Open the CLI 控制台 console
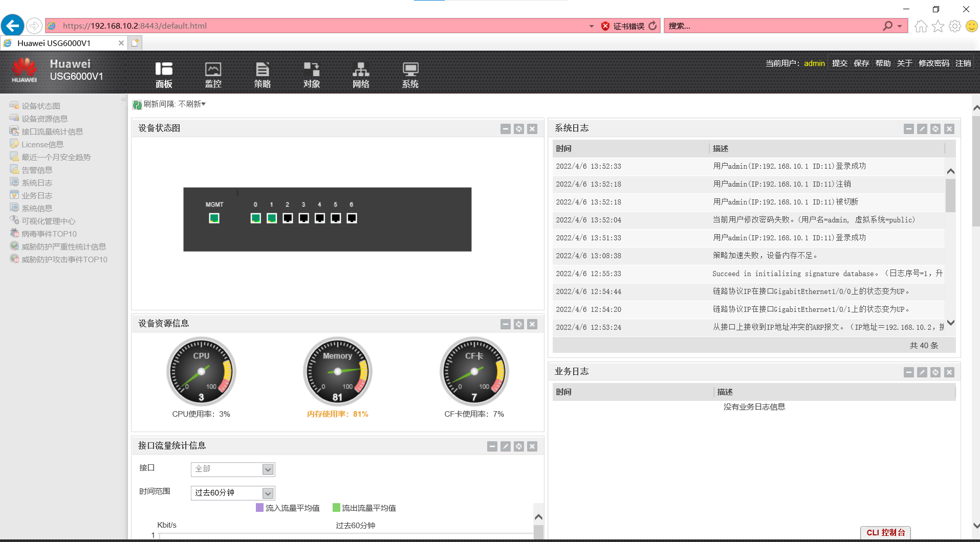The image size is (980, 542). 885,532
